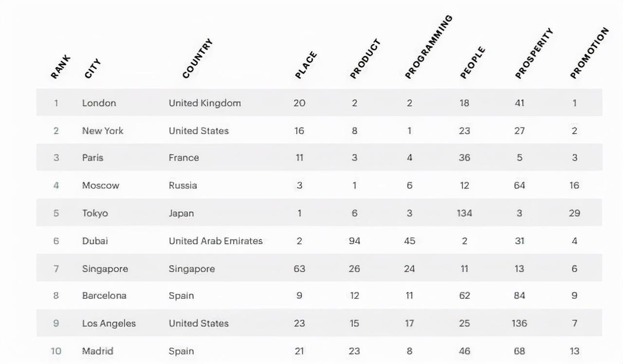Select Tokyo in the city column
This screenshot has width=623, height=364.
(95, 213)
